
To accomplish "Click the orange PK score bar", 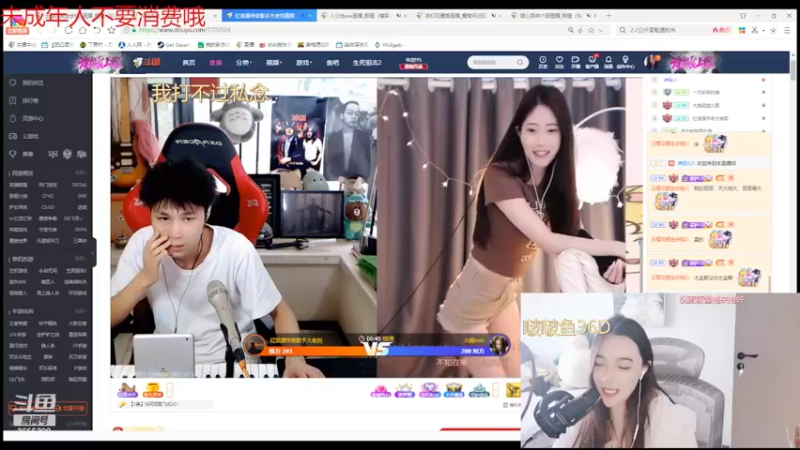I will 315,351.
